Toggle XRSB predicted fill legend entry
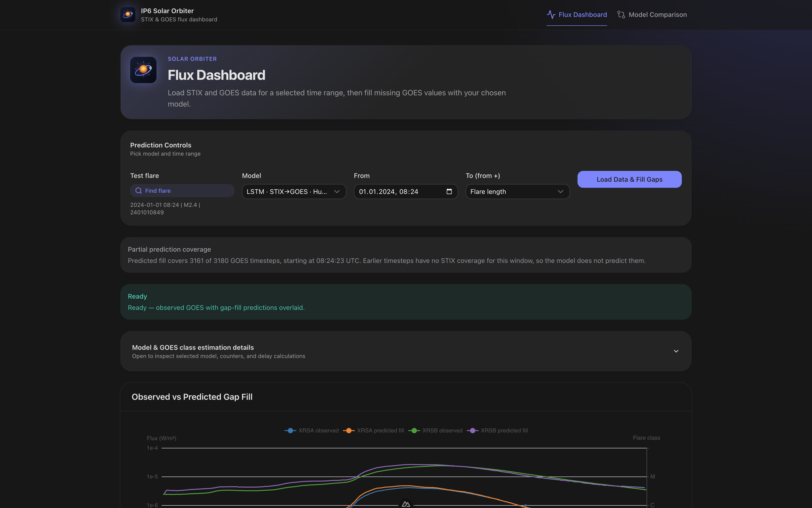The height and width of the screenshot is (508, 812). 497,430
